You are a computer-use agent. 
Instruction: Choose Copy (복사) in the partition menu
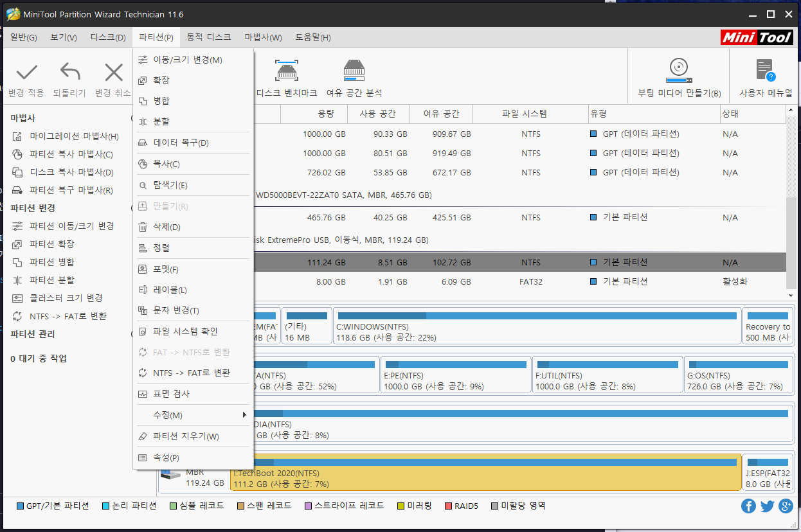(x=194, y=164)
